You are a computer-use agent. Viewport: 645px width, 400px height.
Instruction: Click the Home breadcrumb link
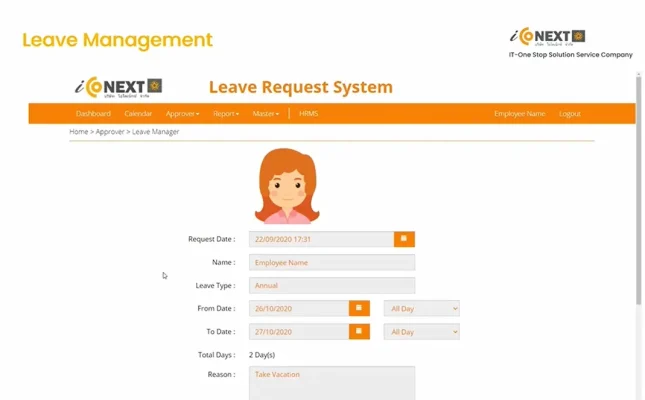[x=78, y=132]
